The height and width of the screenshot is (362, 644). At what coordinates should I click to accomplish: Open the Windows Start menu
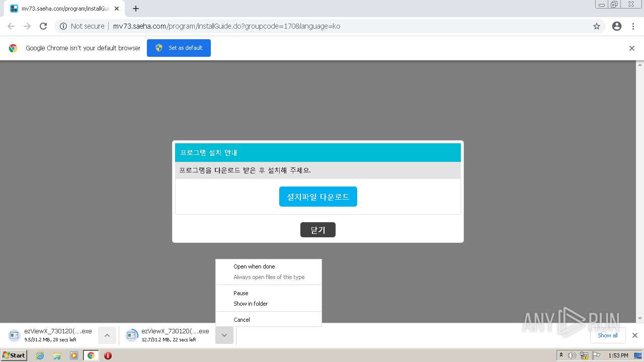pos(14,355)
